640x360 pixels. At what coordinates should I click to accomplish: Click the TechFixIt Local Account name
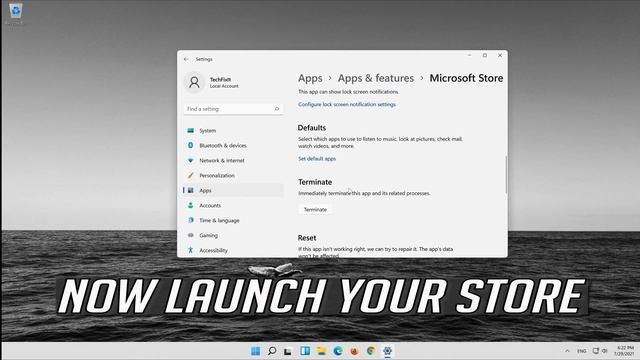pyautogui.click(x=224, y=82)
